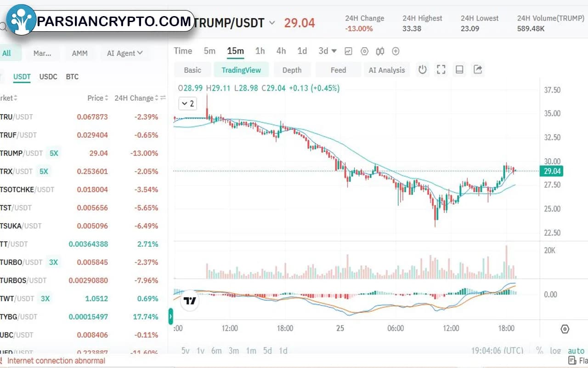The image size is (588, 368).
Task: Click the power icon to toggle chart features
Action: pos(422,69)
